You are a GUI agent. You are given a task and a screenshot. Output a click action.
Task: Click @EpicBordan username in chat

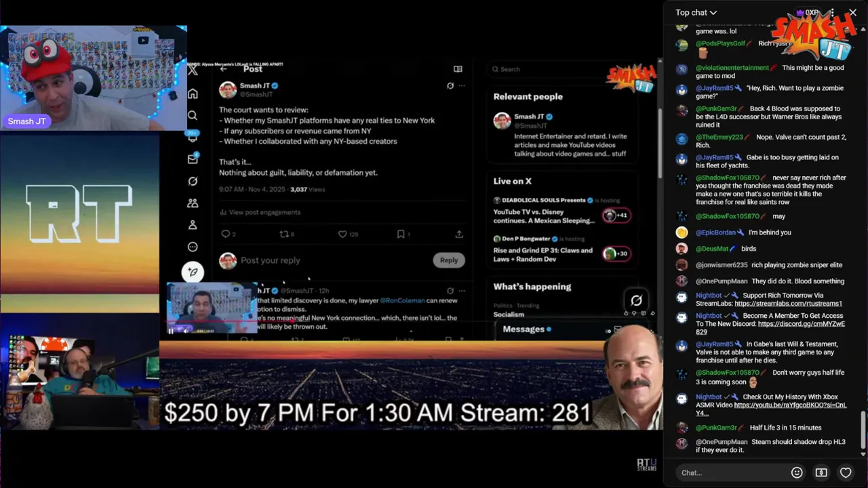tap(715, 232)
